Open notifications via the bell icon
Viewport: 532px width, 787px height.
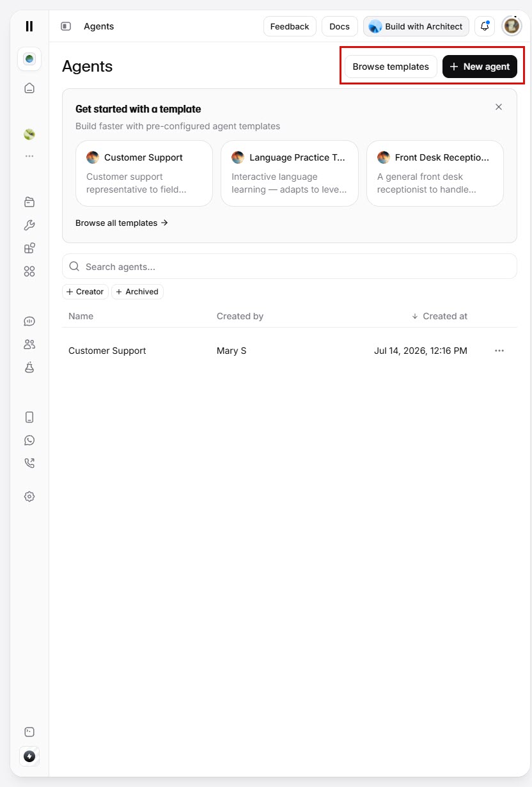(485, 26)
